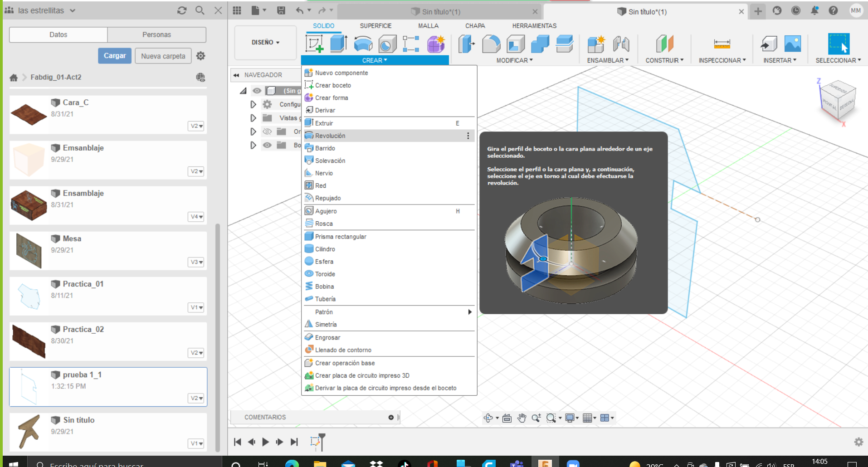Image resolution: width=868 pixels, height=467 pixels.
Task: Search in the data panel
Action: [200, 10]
